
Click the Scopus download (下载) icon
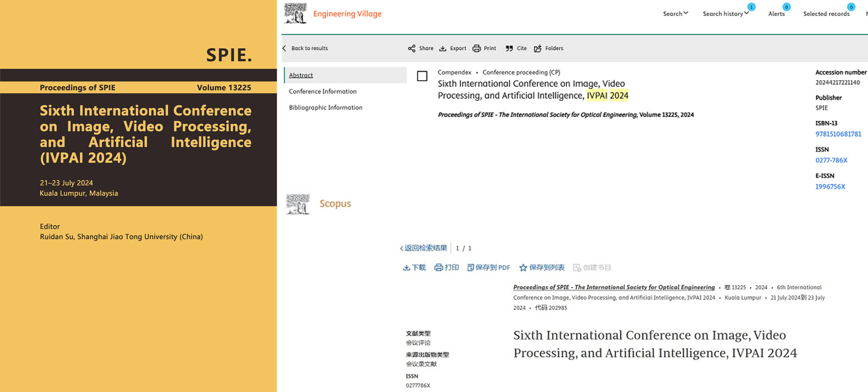click(406, 268)
